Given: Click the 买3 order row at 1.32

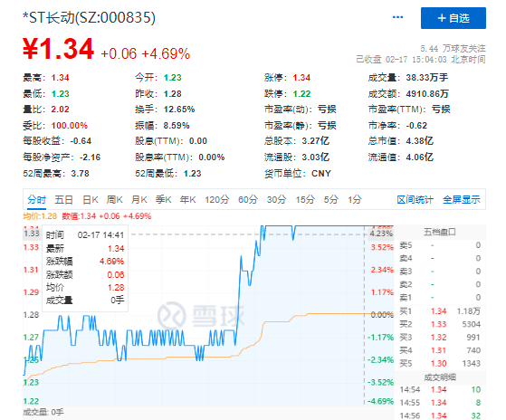Looking at the screenshot, I should (440, 338).
